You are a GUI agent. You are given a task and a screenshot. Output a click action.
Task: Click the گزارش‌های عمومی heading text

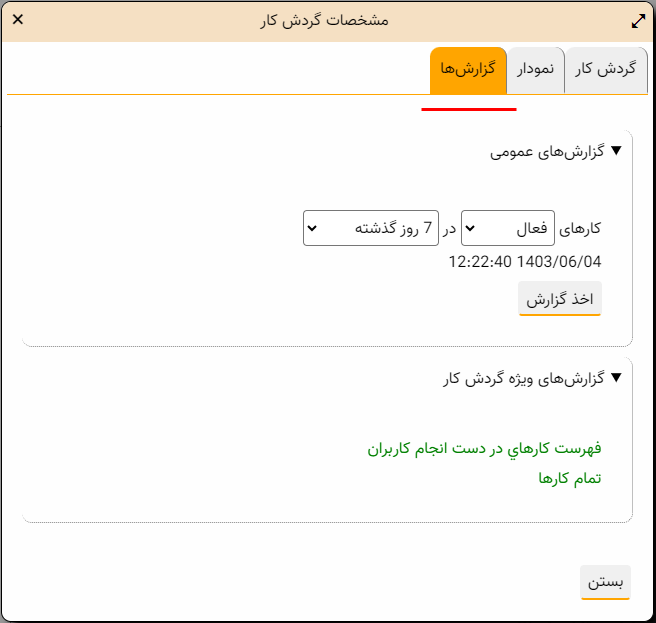548,152
